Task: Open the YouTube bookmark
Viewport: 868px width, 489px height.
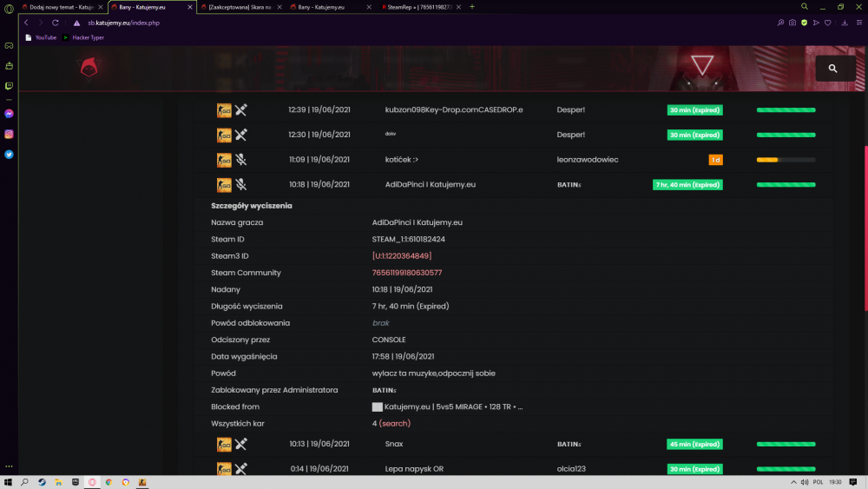Action: (x=41, y=37)
